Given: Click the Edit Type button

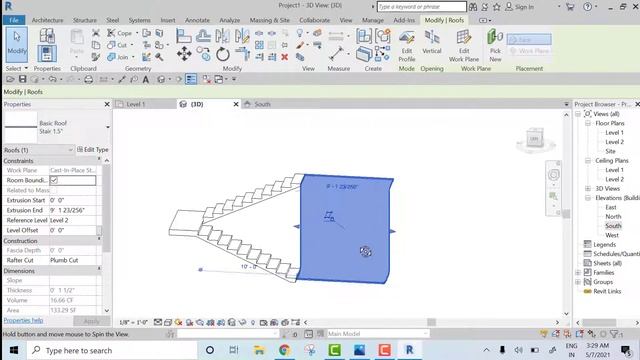Looking at the screenshot, I should coord(93,150).
